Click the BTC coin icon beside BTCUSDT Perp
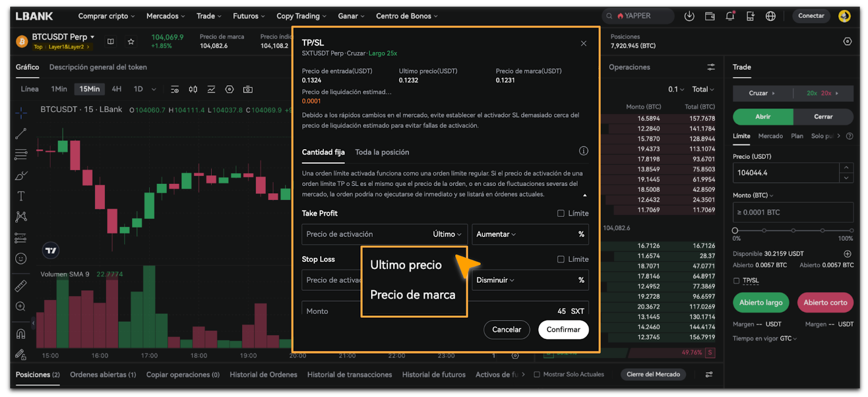 22,41
